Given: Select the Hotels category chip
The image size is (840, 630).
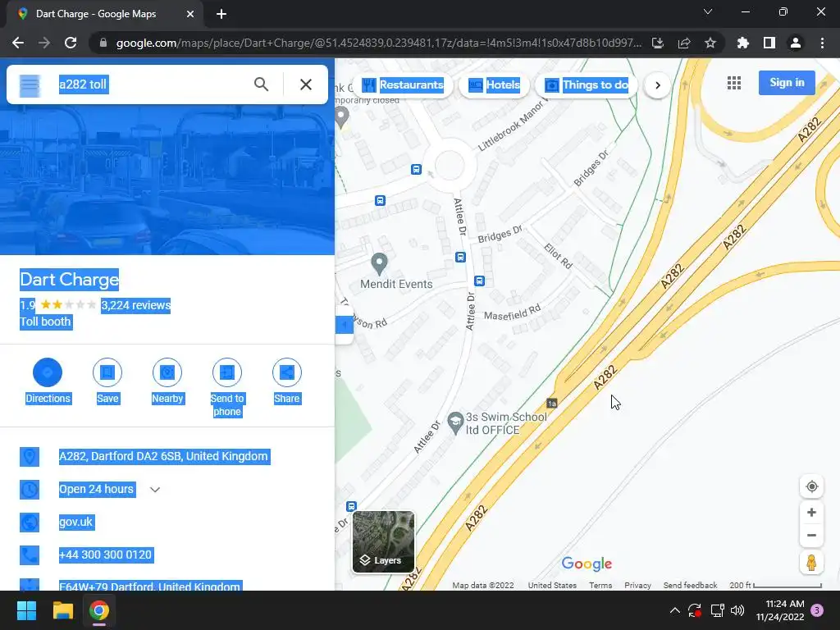Looking at the screenshot, I should (494, 85).
